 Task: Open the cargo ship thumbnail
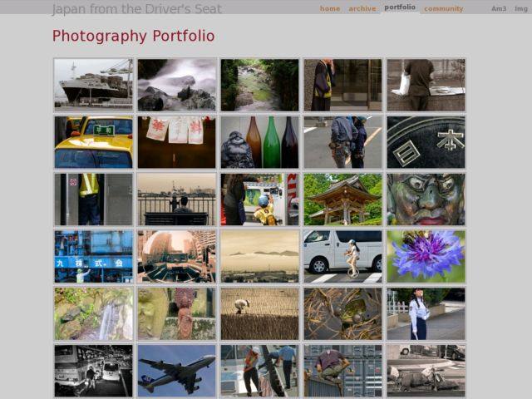(x=94, y=85)
